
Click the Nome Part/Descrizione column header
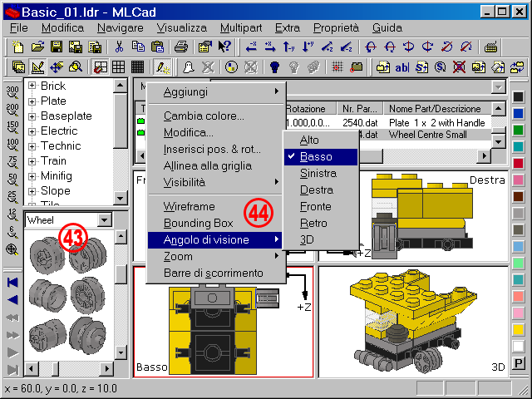[437, 109]
